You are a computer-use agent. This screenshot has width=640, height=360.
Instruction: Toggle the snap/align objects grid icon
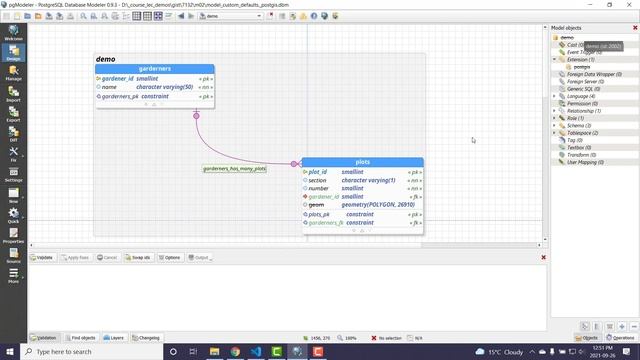[158, 16]
